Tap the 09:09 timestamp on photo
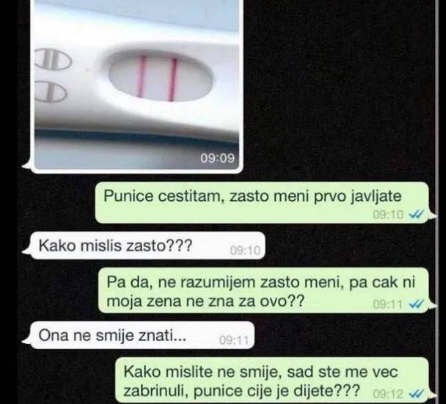This screenshot has height=404, width=446. (217, 158)
